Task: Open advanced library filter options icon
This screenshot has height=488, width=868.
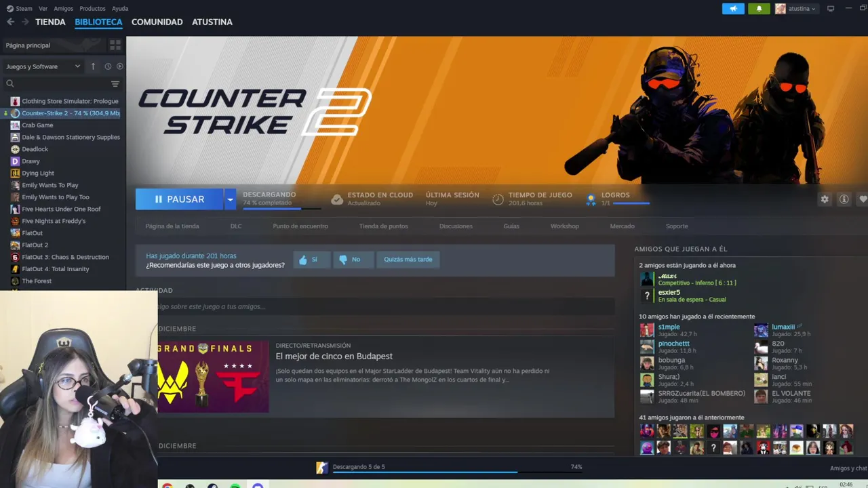Action: click(115, 83)
